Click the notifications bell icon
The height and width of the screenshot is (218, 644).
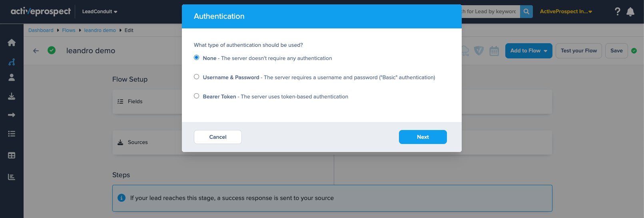[630, 12]
